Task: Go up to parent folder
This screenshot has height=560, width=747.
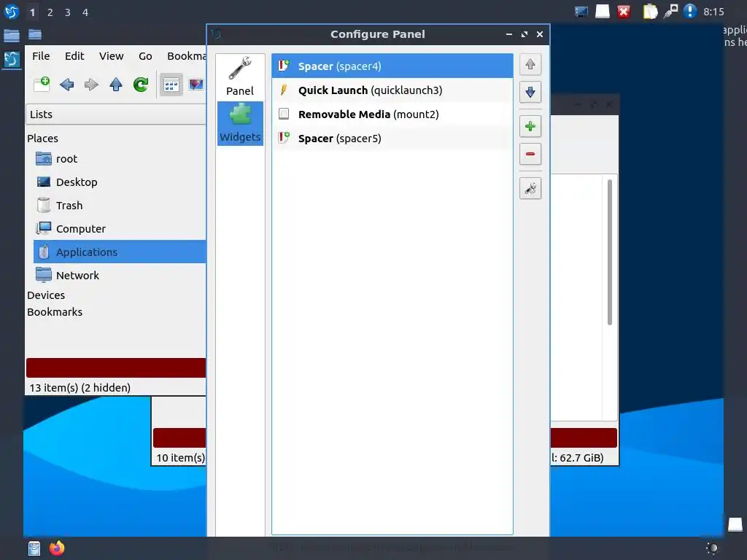Action: [116, 85]
